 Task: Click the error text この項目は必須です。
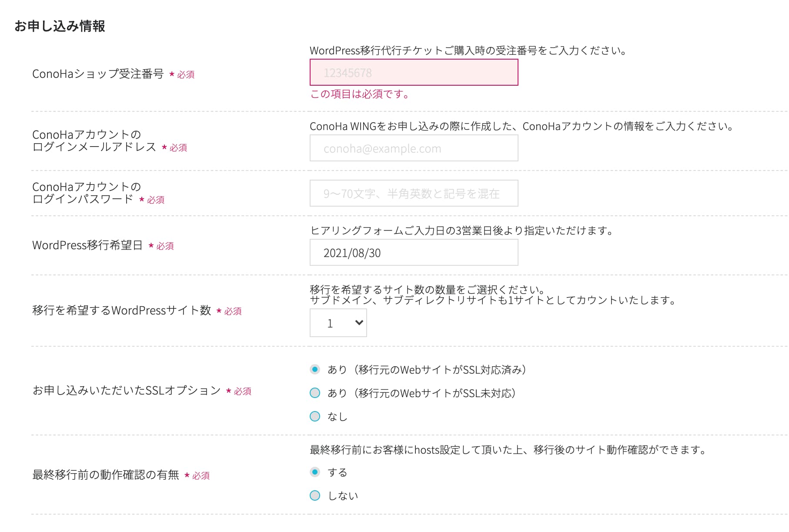coord(360,94)
